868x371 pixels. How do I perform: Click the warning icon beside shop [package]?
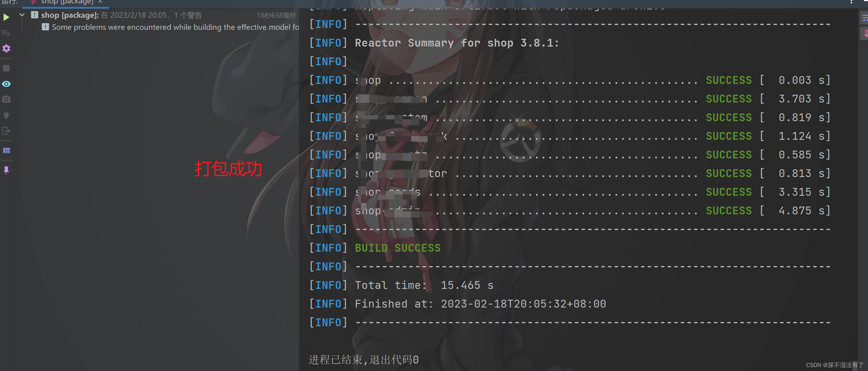pos(35,15)
